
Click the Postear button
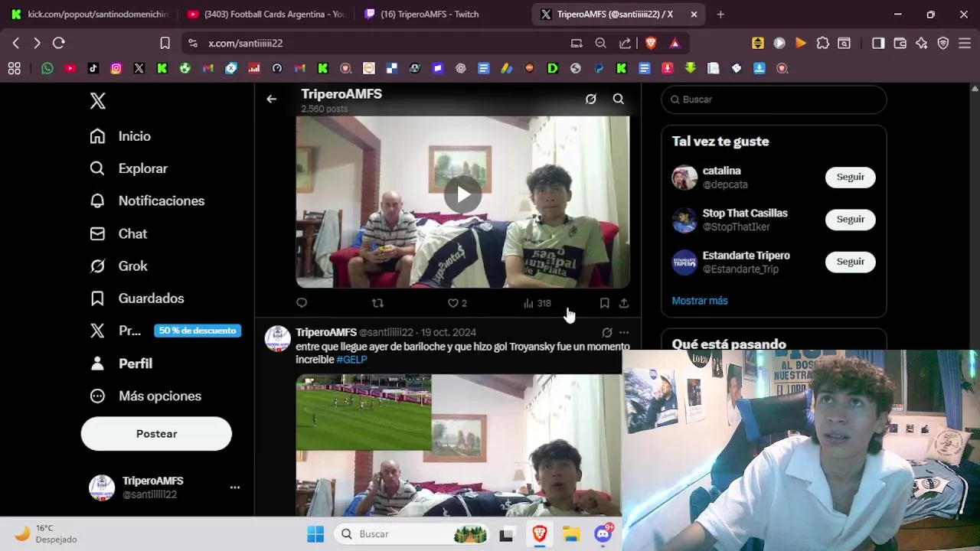point(156,434)
